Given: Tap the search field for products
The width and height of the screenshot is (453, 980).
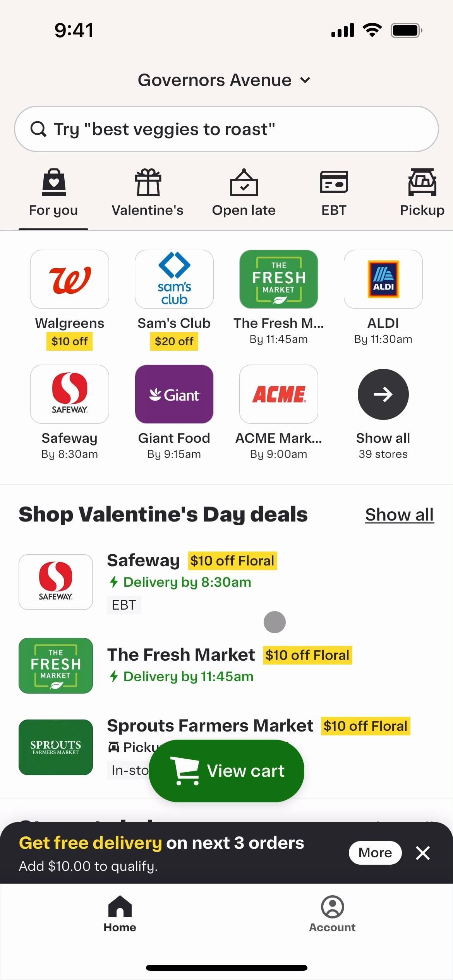Looking at the screenshot, I should pos(226,129).
